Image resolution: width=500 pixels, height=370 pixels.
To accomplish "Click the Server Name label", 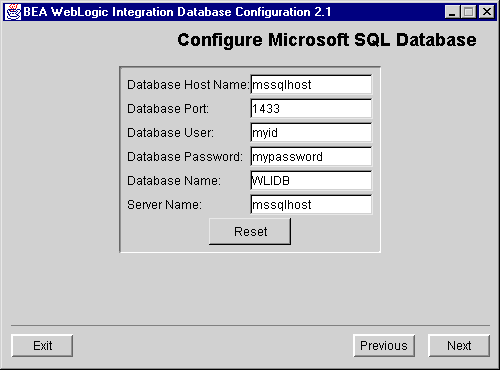I will click(x=164, y=205).
